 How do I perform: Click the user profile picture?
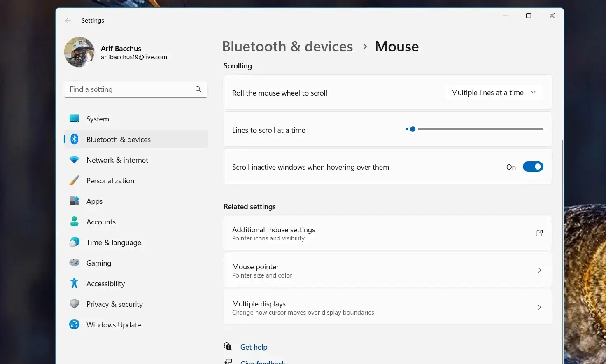tap(79, 52)
